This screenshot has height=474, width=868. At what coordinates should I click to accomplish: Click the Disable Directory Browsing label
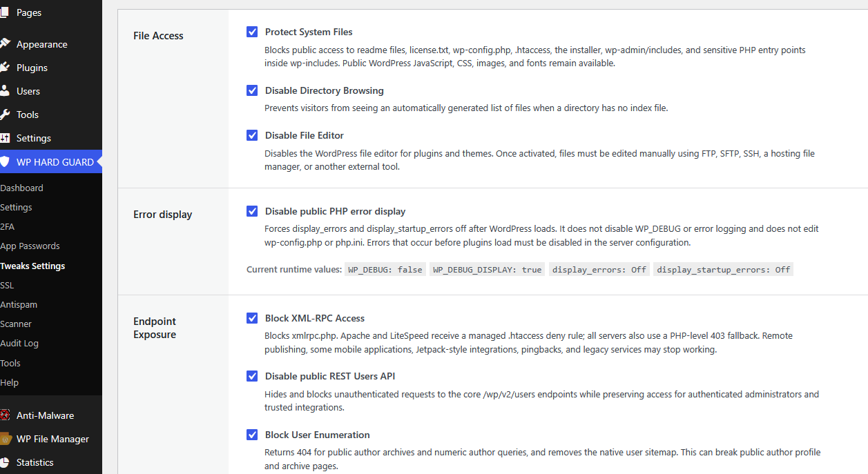pos(325,90)
